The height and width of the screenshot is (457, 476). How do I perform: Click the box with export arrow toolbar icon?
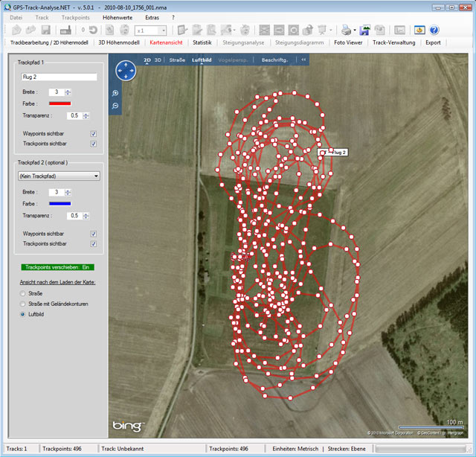coord(308,30)
